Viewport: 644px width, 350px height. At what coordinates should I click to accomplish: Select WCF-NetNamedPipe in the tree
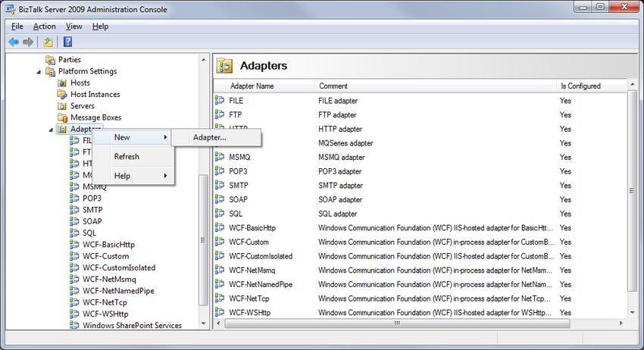tap(118, 291)
